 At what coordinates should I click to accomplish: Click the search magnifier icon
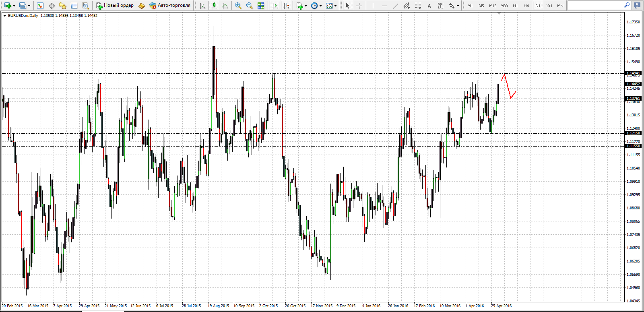(x=627, y=5)
